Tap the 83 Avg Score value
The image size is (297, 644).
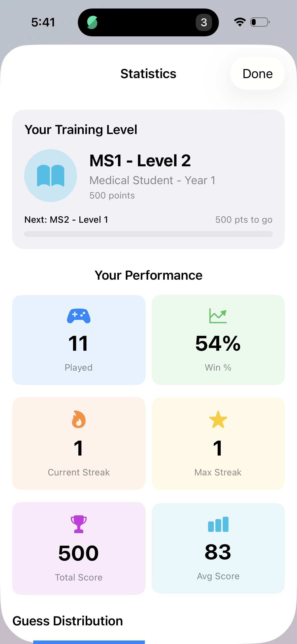pyautogui.click(x=218, y=552)
